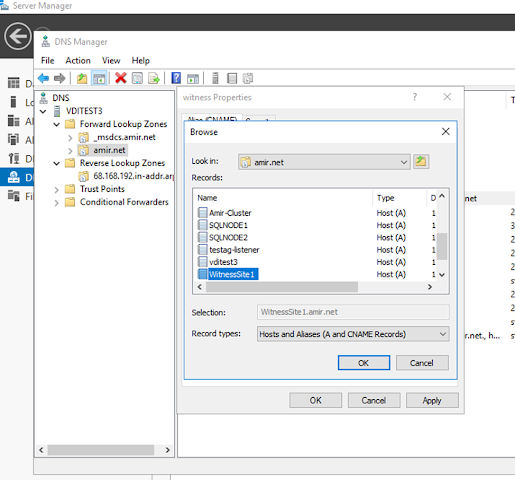The image size is (515, 480).
Task: Toggle the Show/Hide Action Pane toolbar icon
Action: [x=193, y=78]
